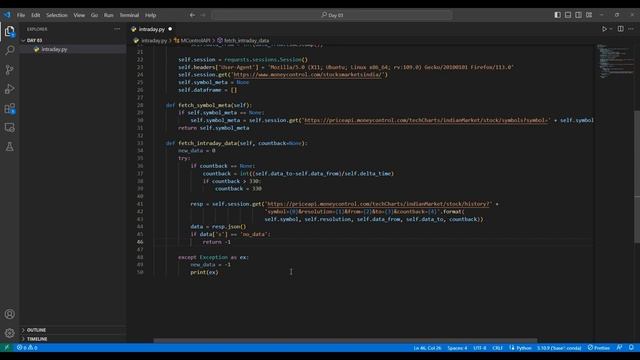Viewport: 640px width, 360px height.
Task: Open the Explorer view in activity bar
Action: [9, 31]
